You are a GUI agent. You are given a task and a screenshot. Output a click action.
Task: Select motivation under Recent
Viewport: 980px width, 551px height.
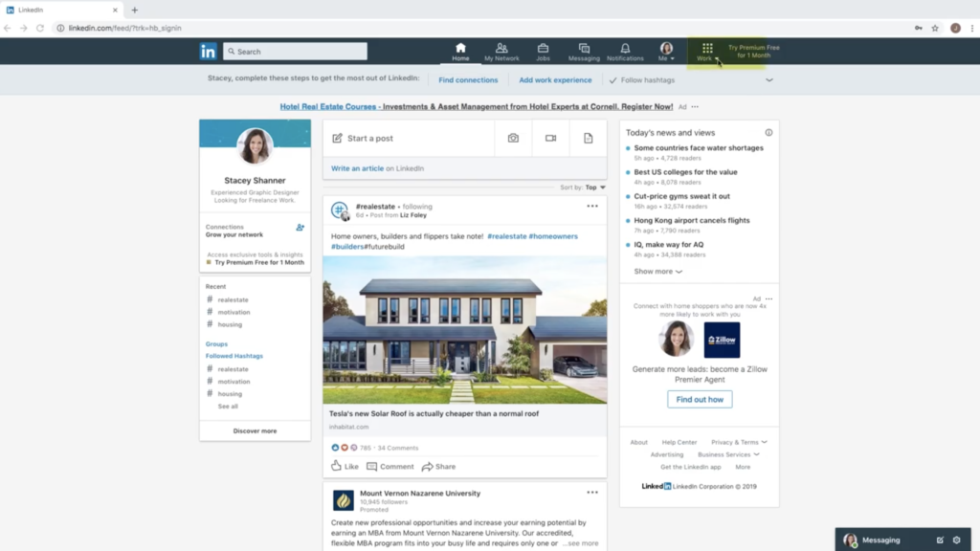coord(234,312)
